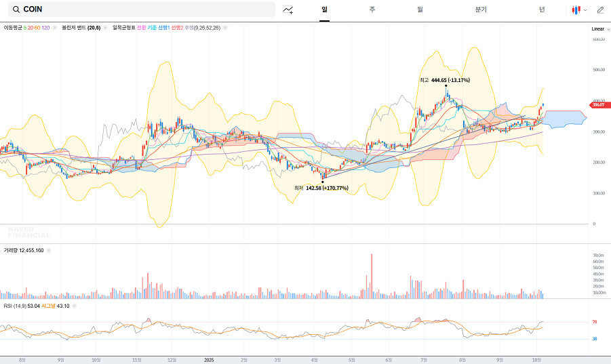Screen dimensions: 611x364
Task: Open the add indicator chart icon
Action: click(288, 9)
